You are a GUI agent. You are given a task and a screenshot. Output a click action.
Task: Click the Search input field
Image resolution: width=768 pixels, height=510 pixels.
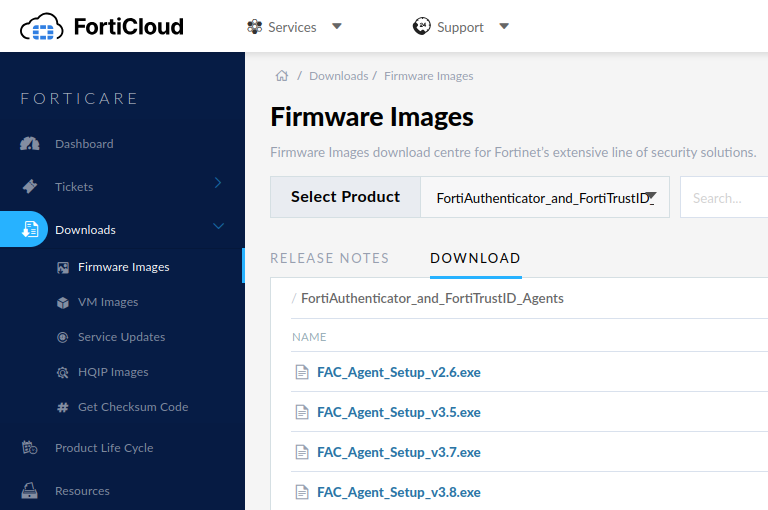click(724, 198)
